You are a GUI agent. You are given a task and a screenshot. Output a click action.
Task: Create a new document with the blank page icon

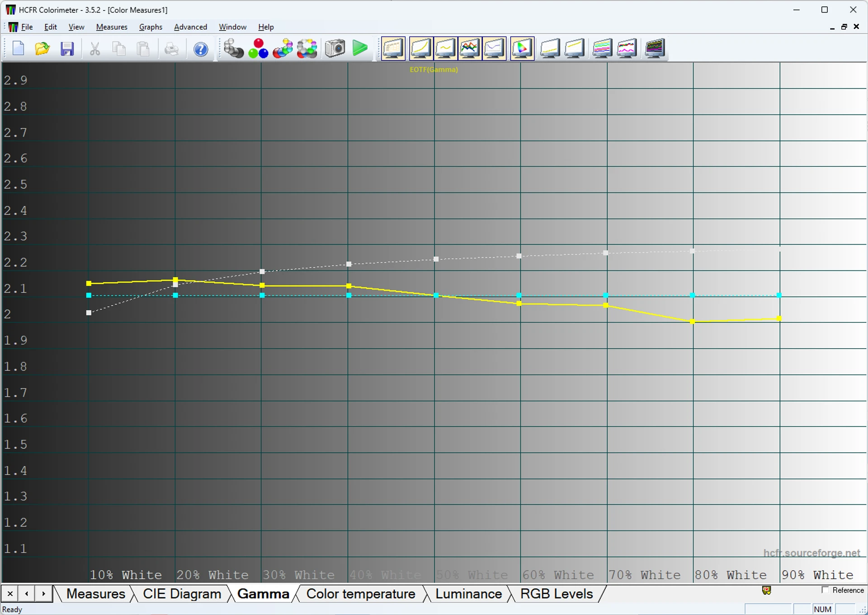coord(18,48)
